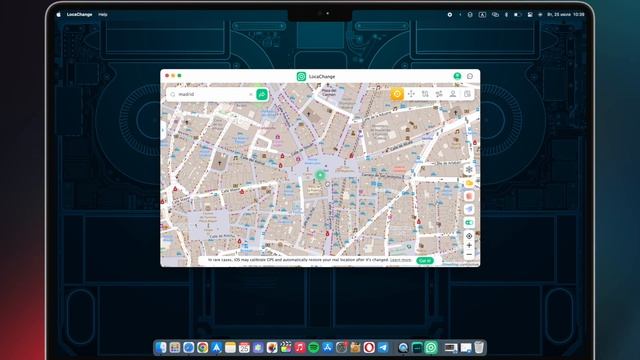Select the two-spot route mode icon
Image resolution: width=640 pixels, height=360 pixels.
(425, 94)
